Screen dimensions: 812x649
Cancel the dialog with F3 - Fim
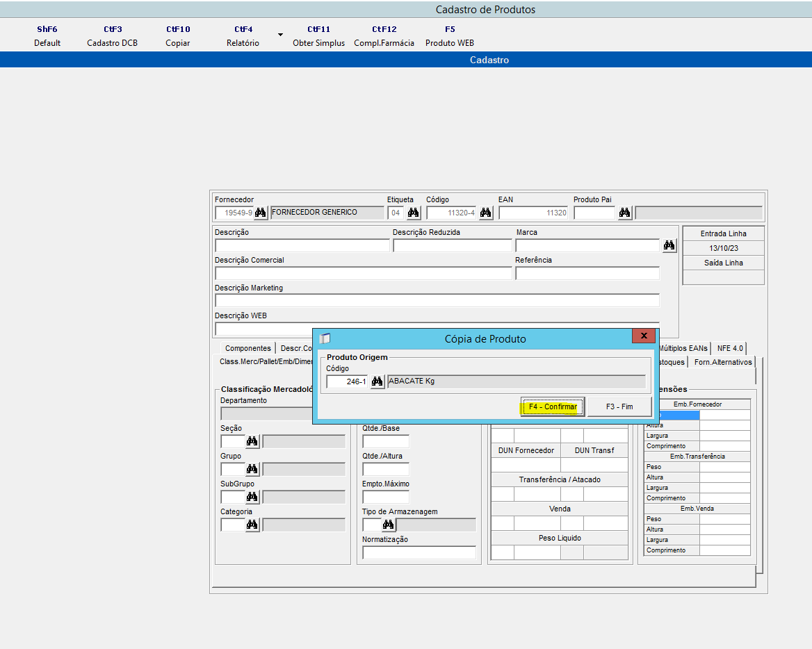(x=617, y=406)
